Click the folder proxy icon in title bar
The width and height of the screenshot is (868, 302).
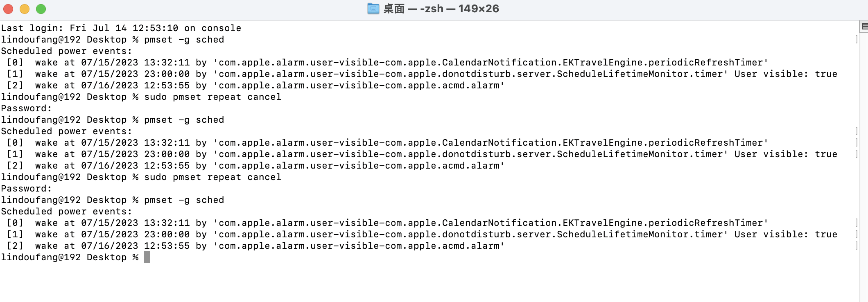pyautogui.click(x=373, y=9)
